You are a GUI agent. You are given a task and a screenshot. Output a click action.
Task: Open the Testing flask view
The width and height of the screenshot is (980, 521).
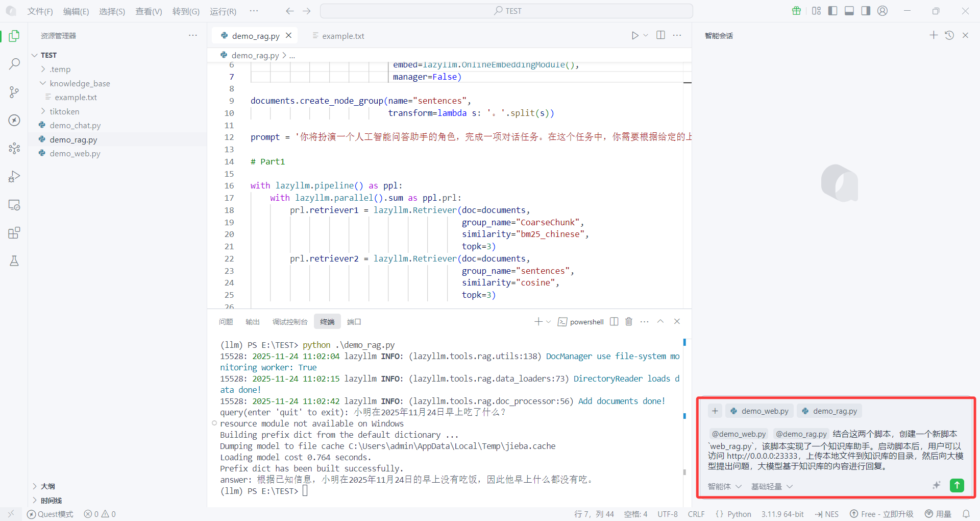pos(14,261)
